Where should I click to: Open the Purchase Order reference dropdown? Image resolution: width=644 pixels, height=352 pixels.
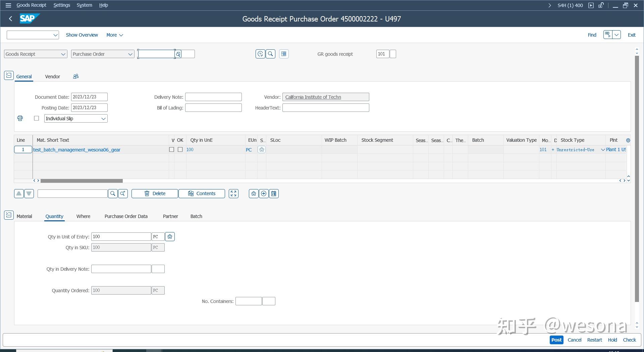[130, 54]
